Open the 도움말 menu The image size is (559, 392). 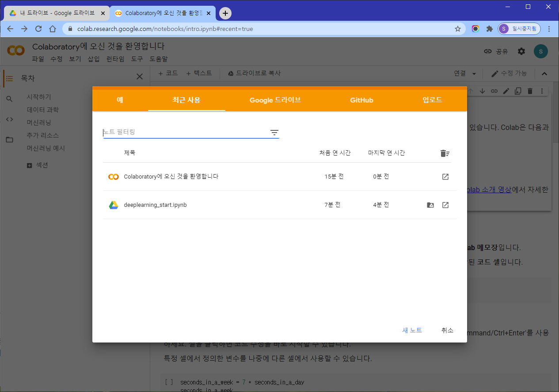click(x=159, y=59)
